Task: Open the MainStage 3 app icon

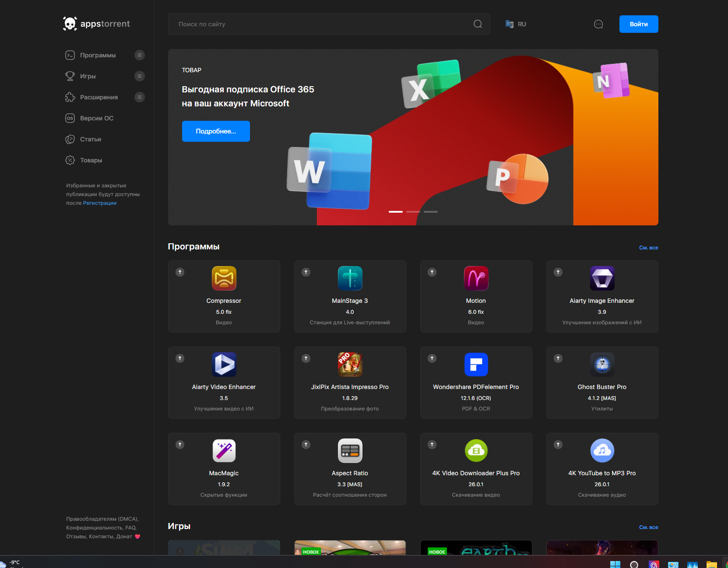Action: pos(350,278)
